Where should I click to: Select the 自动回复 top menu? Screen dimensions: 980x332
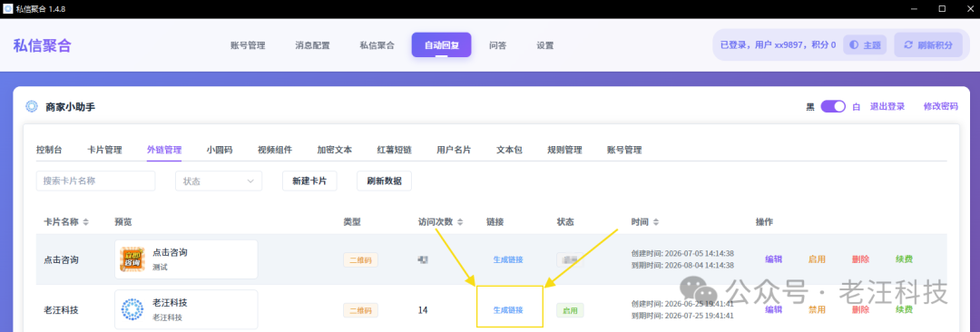click(441, 45)
